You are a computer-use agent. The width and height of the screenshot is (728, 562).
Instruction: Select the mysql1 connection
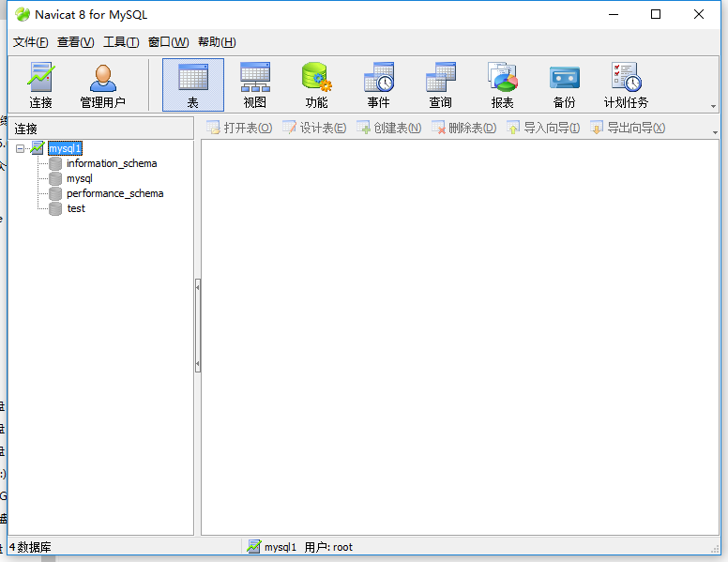click(x=65, y=148)
